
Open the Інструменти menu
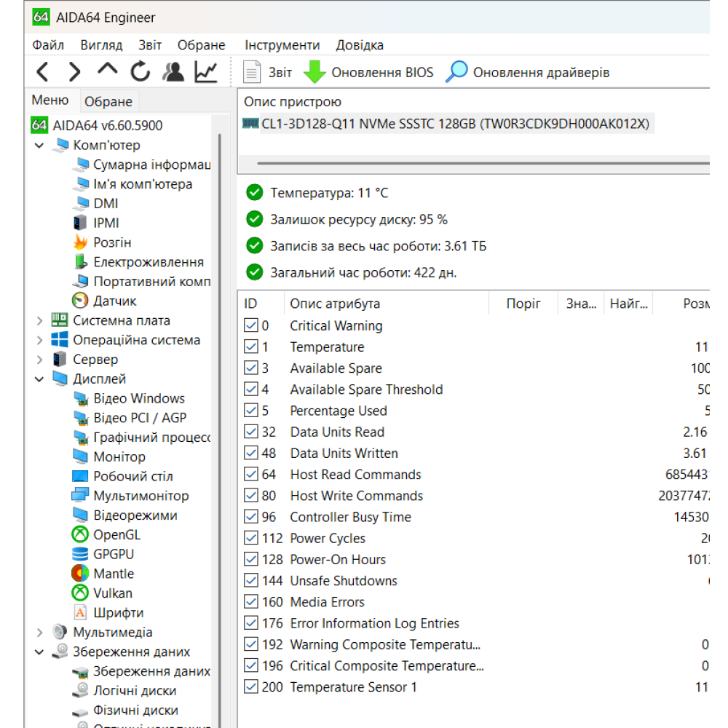pyautogui.click(x=282, y=44)
